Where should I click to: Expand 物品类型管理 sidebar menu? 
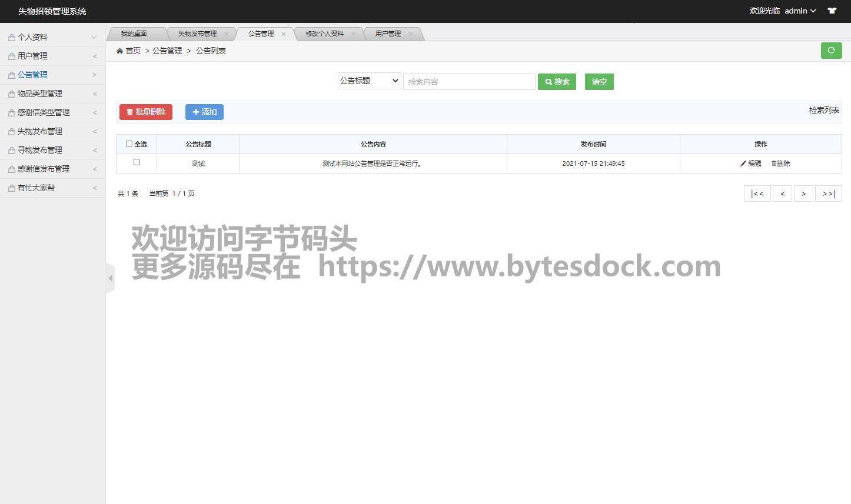click(53, 94)
